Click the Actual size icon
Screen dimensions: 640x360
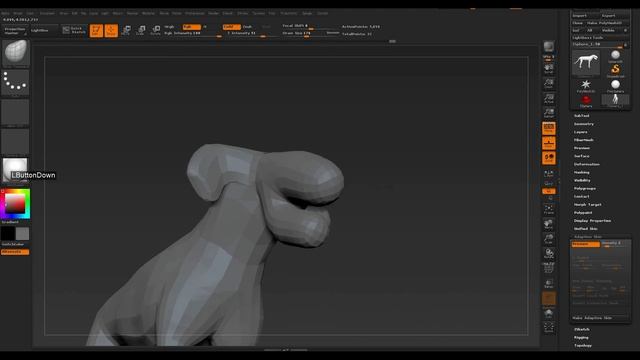coord(549,98)
